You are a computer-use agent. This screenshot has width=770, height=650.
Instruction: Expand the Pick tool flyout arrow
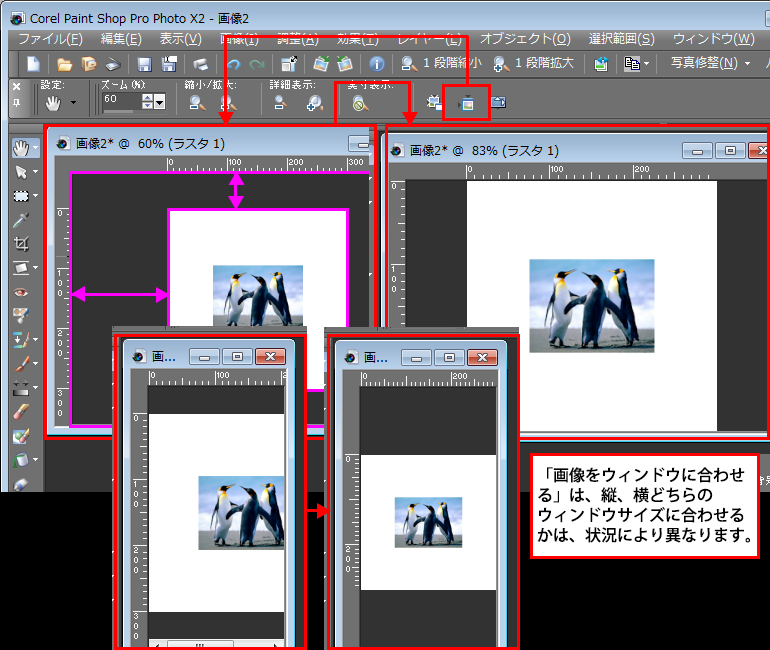coord(35,172)
